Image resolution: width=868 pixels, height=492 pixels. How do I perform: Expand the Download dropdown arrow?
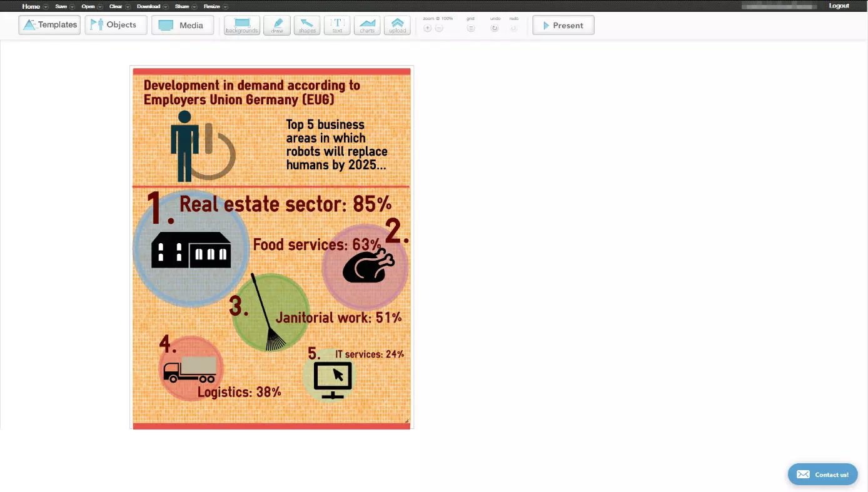(x=166, y=7)
